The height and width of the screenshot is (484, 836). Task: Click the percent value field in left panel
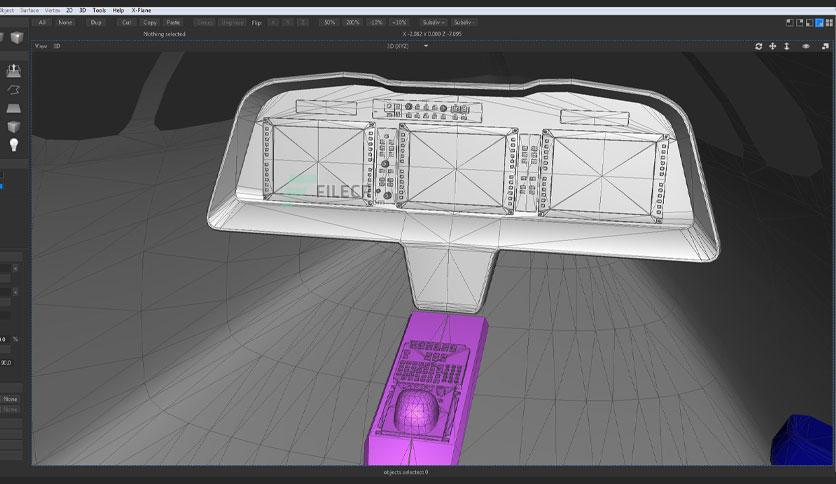[x=4, y=339]
